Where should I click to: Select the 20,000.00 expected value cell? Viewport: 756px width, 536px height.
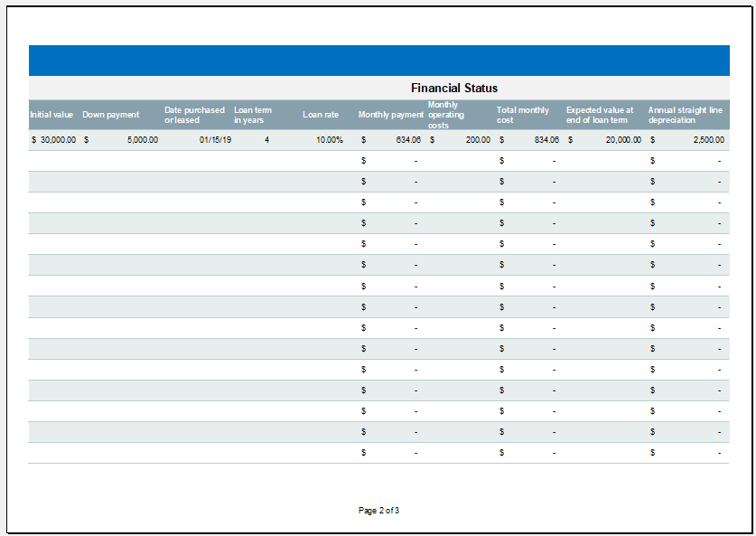604,140
